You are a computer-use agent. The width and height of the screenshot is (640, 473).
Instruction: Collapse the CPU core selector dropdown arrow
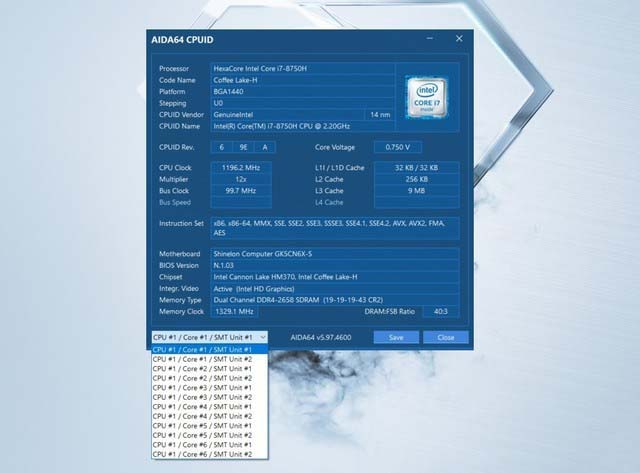coord(262,337)
